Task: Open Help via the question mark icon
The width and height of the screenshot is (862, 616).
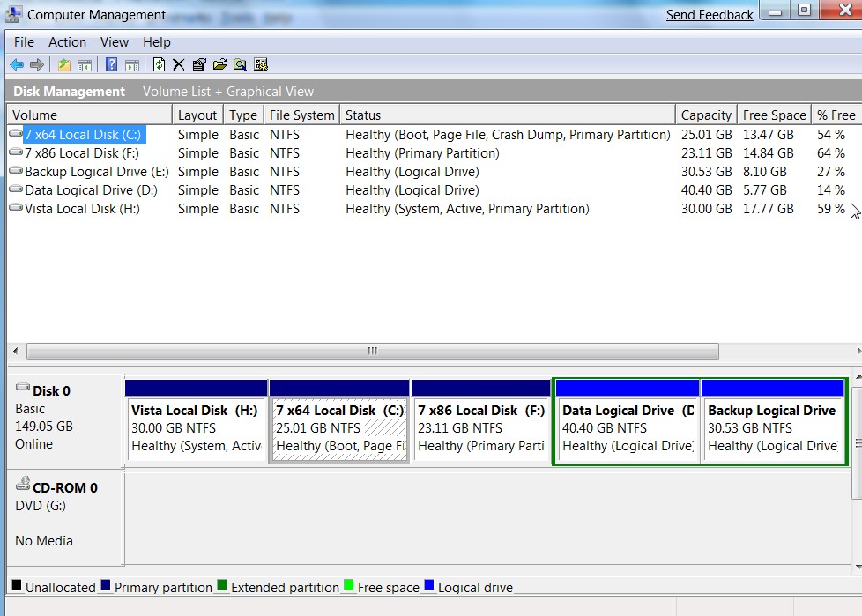Action: [x=111, y=64]
